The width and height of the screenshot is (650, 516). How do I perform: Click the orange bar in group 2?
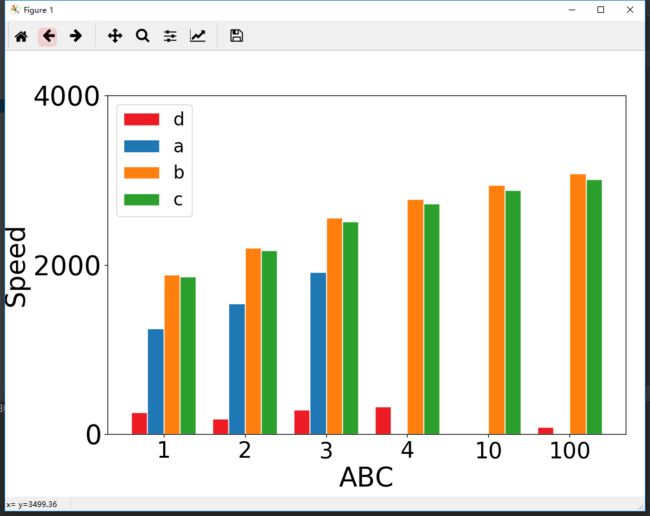pyautogui.click(x=253, y=342)
